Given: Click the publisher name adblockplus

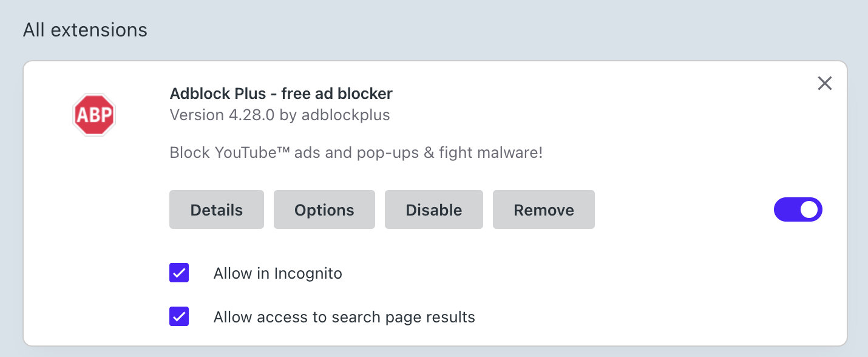Looking at the screenshot, I should (345, 115).
